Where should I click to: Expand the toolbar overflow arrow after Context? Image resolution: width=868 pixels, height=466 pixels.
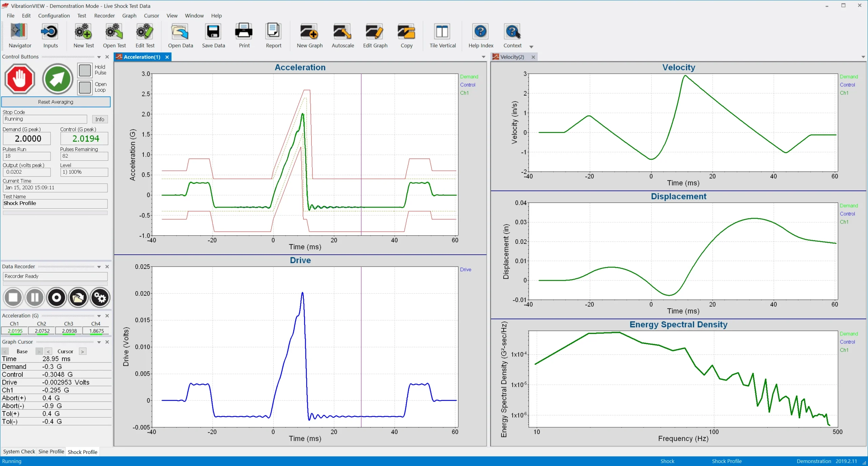[x=531, y=47]
